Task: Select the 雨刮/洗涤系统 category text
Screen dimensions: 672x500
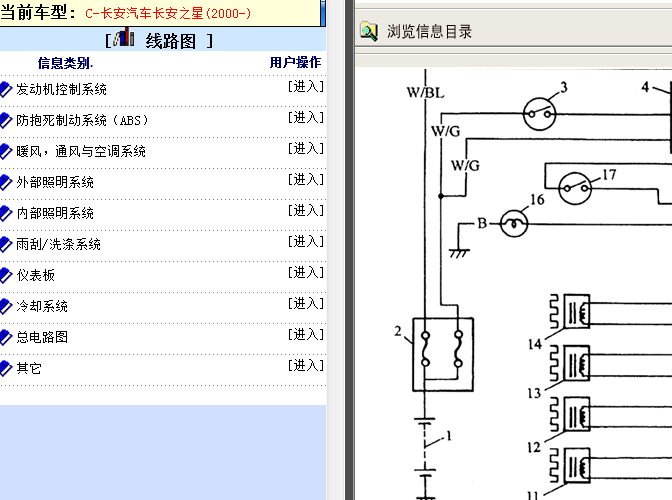Action: [58, 244]
